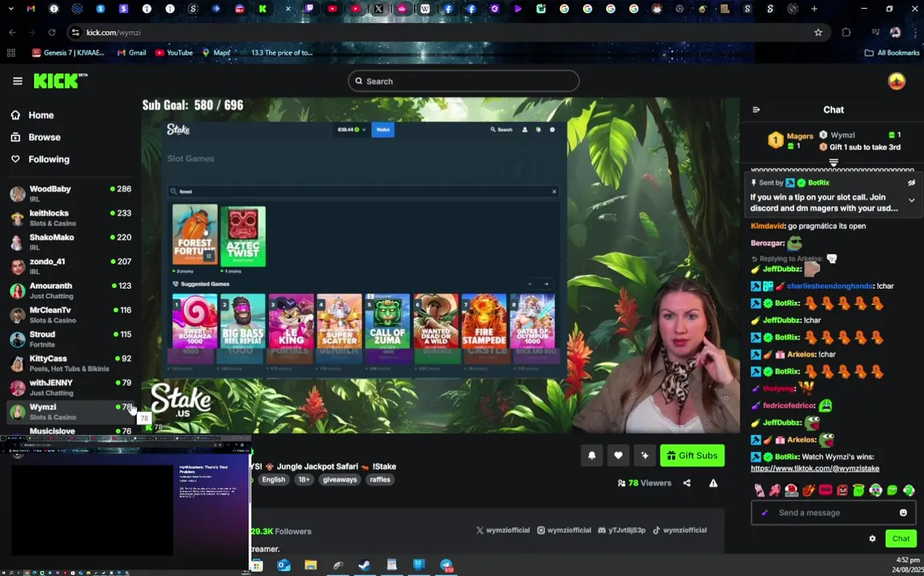This screenshot has width=924, height=576.
Task: Open the YouTube bookmark
Action: pos(174,53)
